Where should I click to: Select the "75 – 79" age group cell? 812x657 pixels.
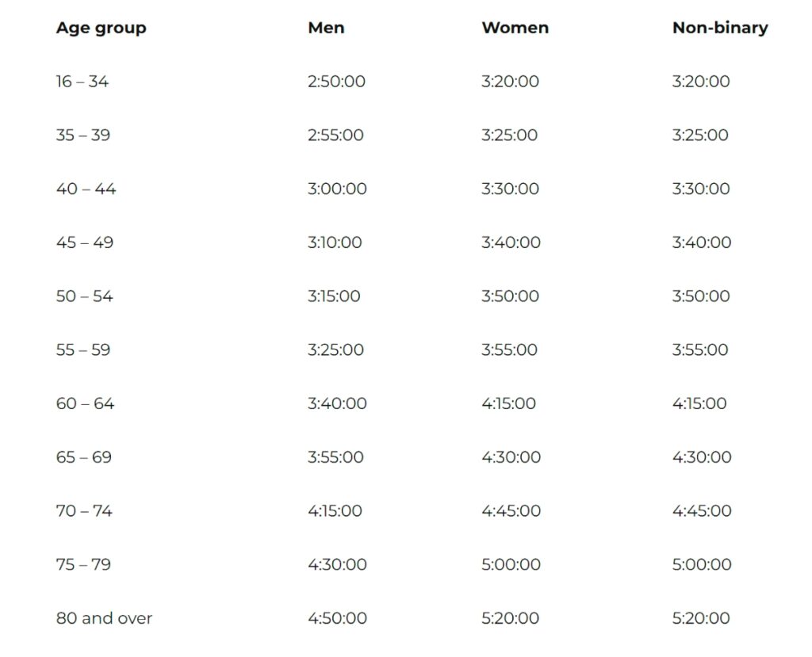[x=83, y=565]
